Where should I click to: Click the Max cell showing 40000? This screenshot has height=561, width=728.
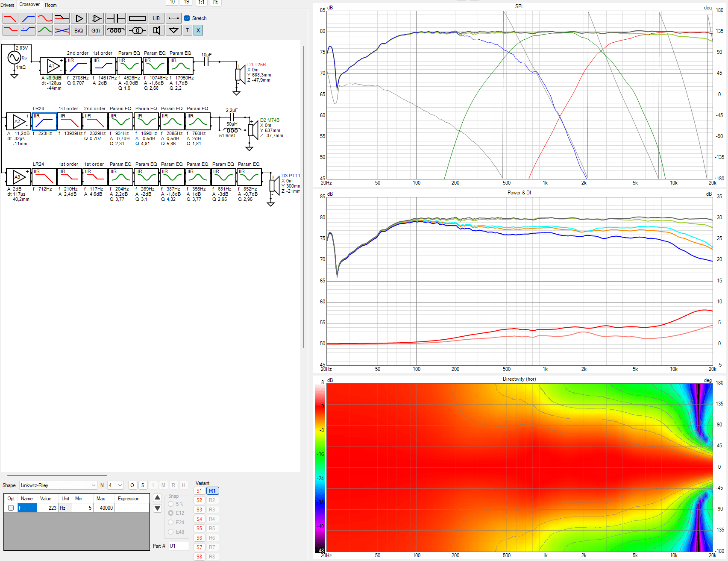(104, 508)
